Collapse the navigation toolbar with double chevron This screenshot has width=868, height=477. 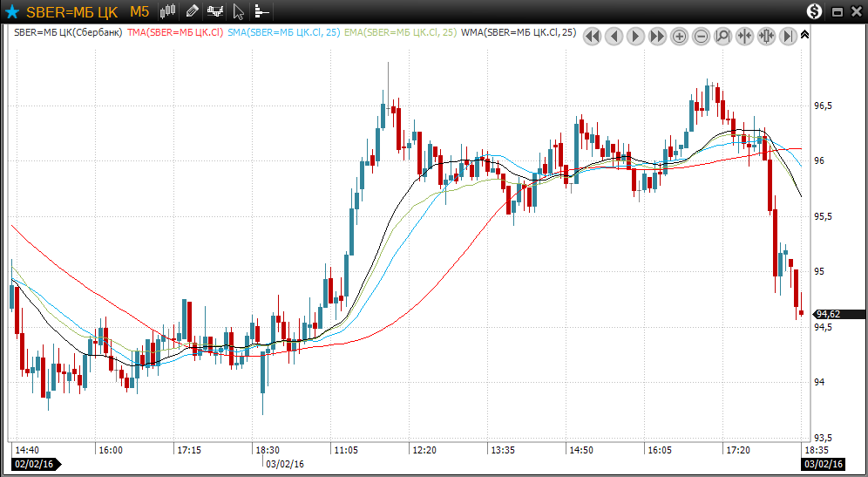pos(804,35)
